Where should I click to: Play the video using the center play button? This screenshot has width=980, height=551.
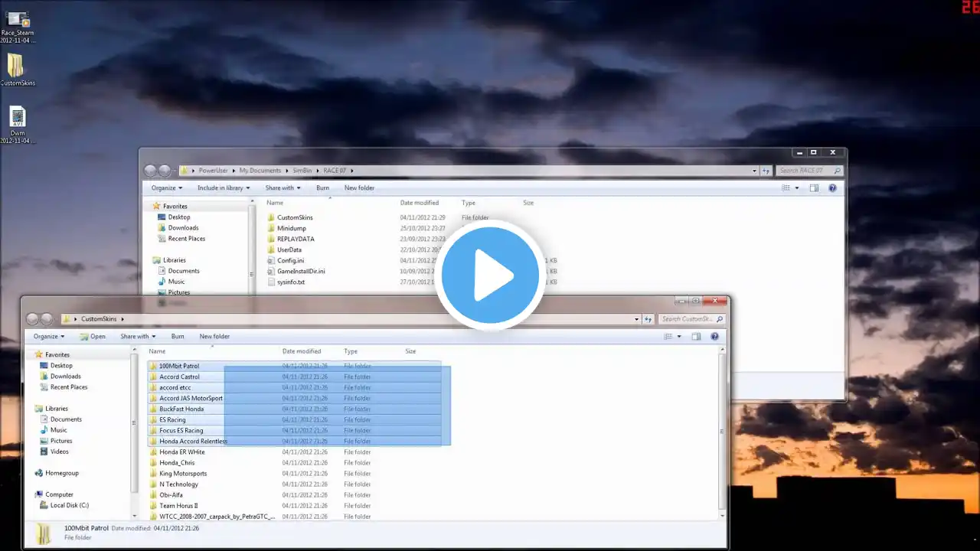[490, 275]
